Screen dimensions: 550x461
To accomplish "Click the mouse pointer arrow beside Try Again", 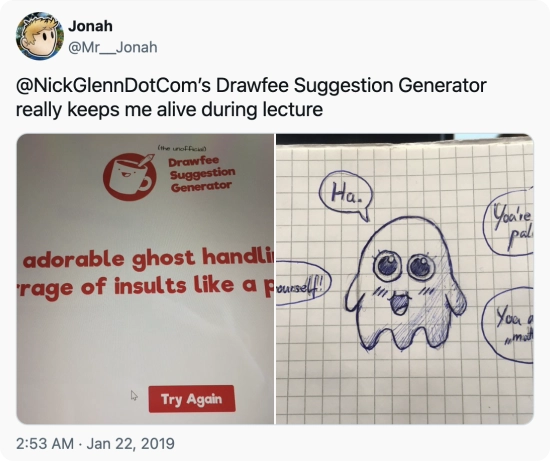I will click(x=134, y=395).
